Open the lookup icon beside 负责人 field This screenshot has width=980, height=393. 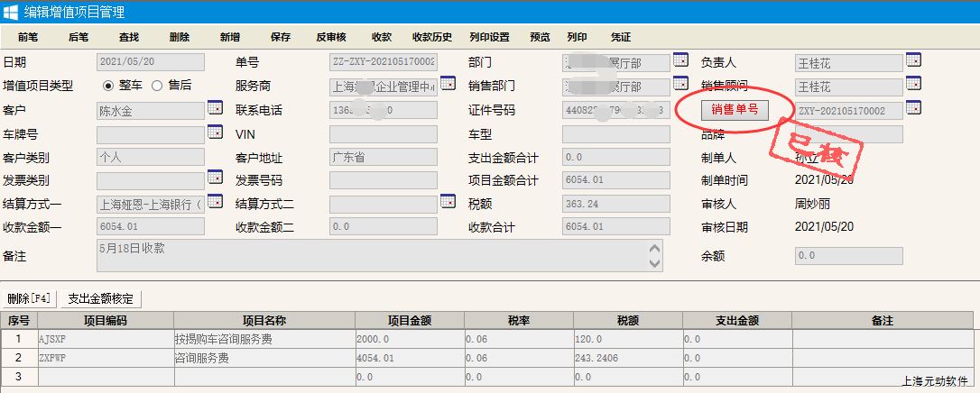pyautogui.click(x=913, y=60)
